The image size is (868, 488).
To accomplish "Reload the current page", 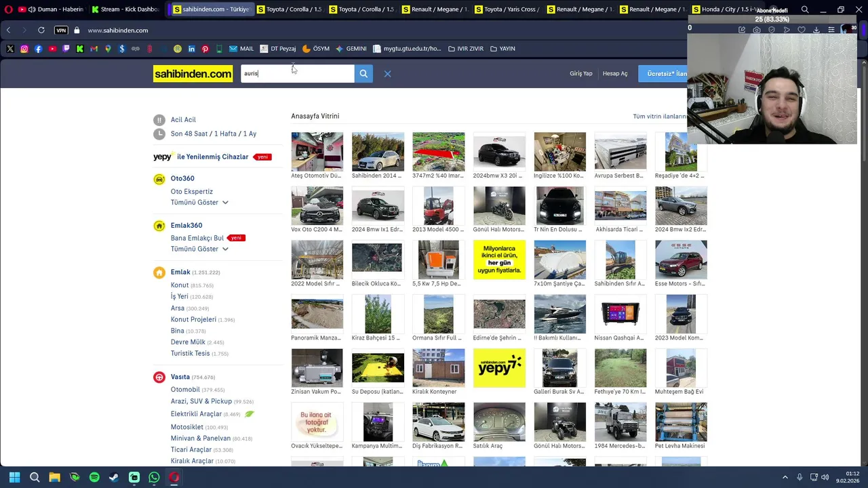I will pyautogui.click(x=41, y=30).
